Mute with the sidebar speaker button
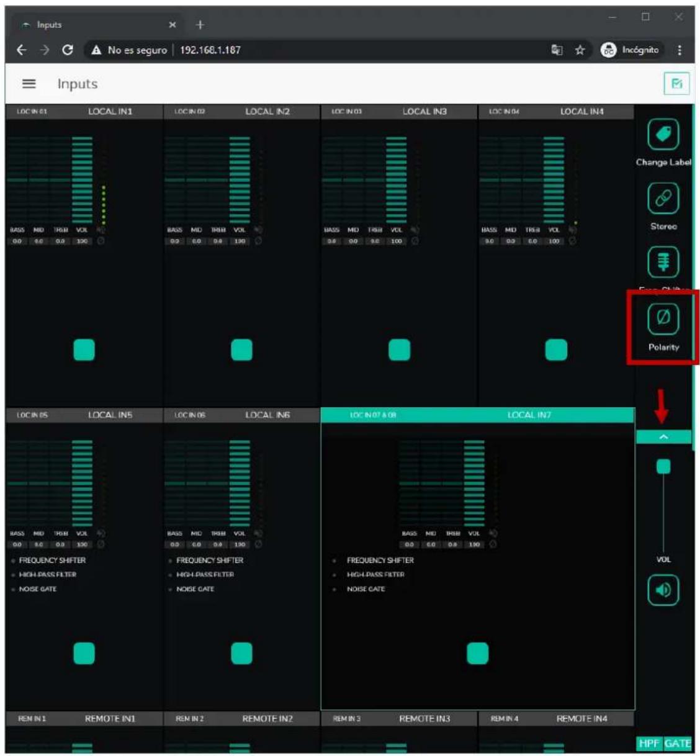The image size is (700, 756). [663, 590]
